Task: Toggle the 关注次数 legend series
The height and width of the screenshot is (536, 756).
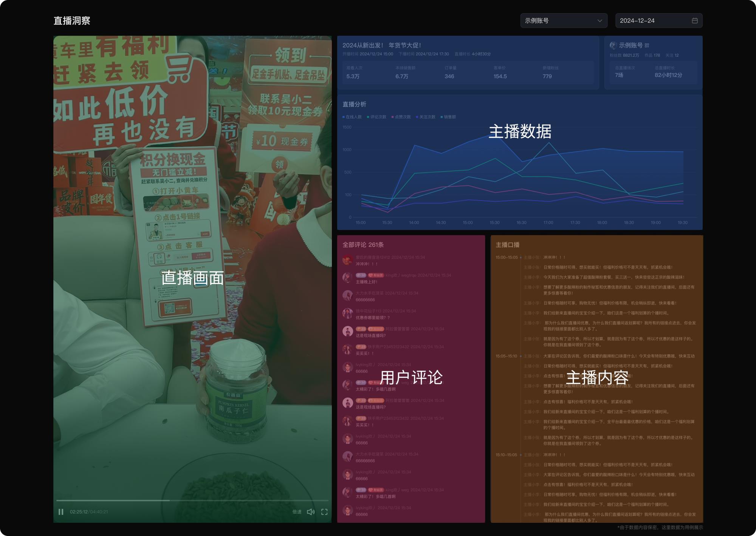Action: point(426,117)
